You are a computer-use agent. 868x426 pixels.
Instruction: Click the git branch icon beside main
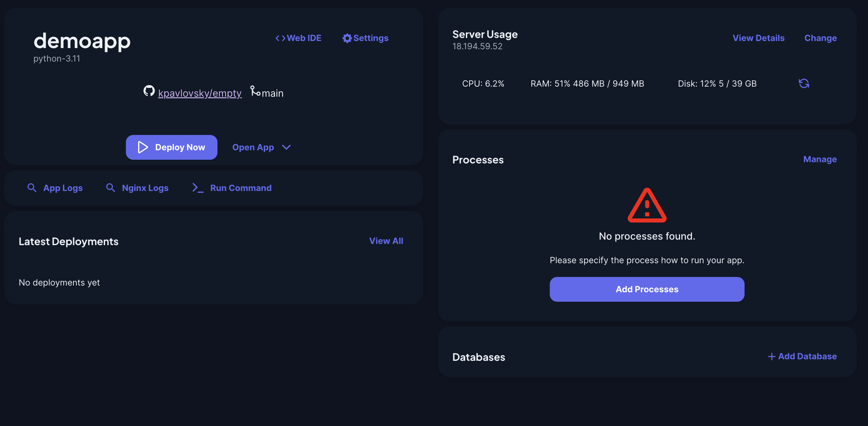pos(255,91)
